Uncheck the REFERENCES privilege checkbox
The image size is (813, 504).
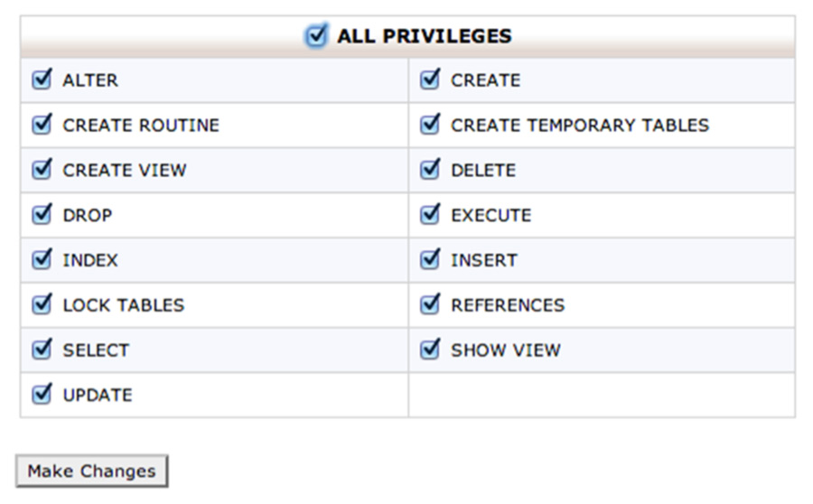430,305
